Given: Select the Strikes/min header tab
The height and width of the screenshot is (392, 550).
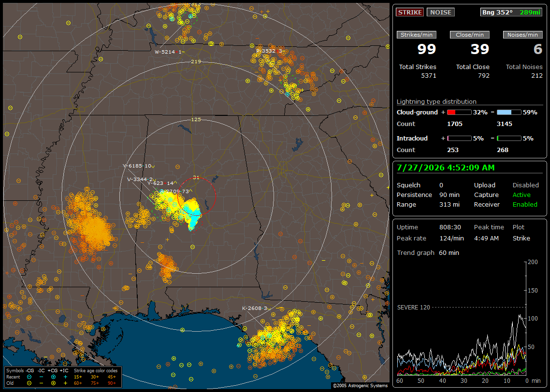Looking at the screenshot, I should point(416,35).
